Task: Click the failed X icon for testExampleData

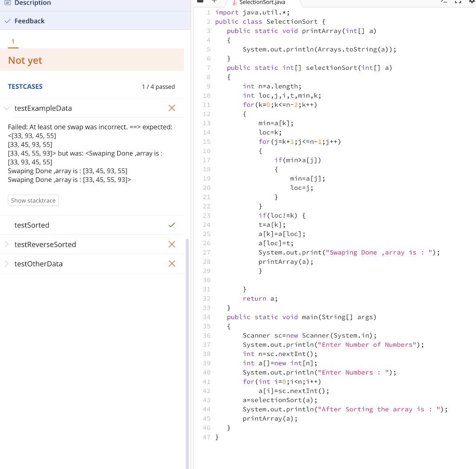Action: (172, 108)
